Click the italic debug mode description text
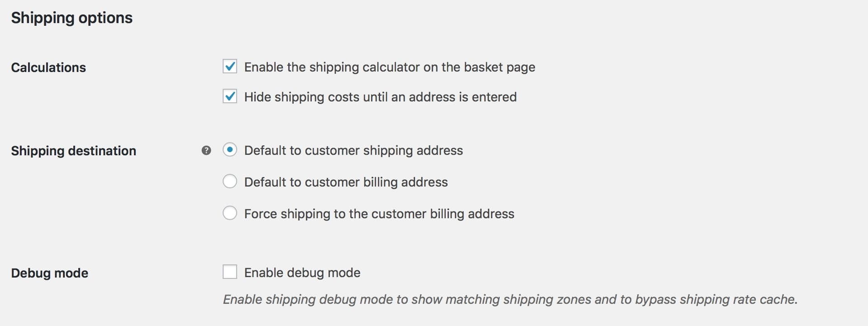The width and height of the screenshot is (868, 326). [510, 299]
